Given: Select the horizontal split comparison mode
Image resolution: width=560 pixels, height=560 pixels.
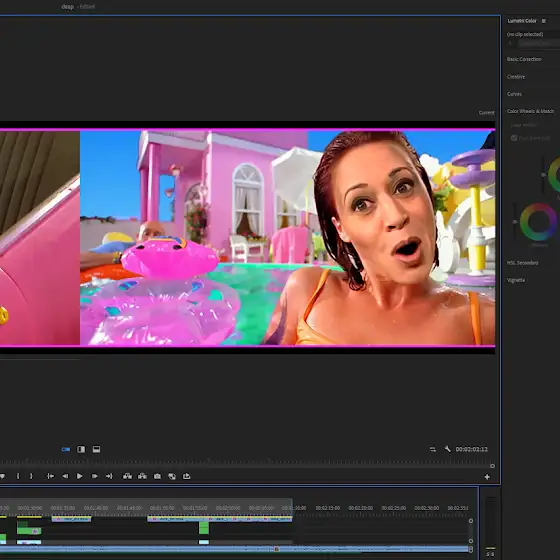Looking at the screenshot, I should coord(96,449).
